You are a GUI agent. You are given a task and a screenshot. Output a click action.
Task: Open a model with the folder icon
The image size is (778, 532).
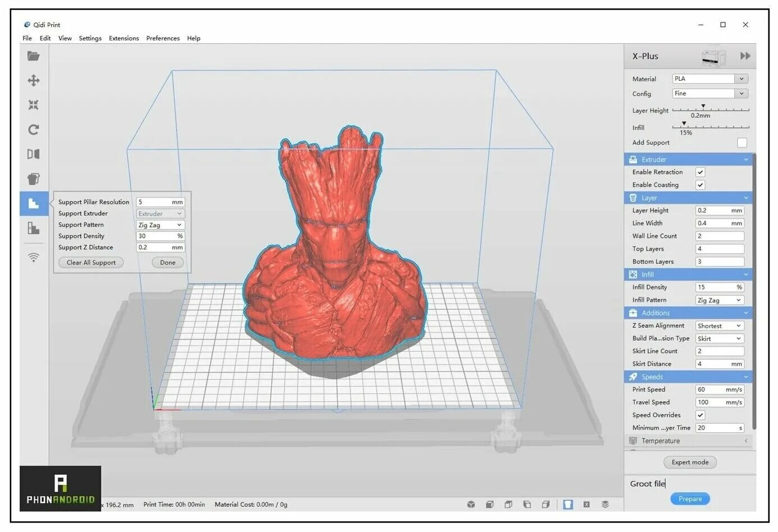coord(34,56)
